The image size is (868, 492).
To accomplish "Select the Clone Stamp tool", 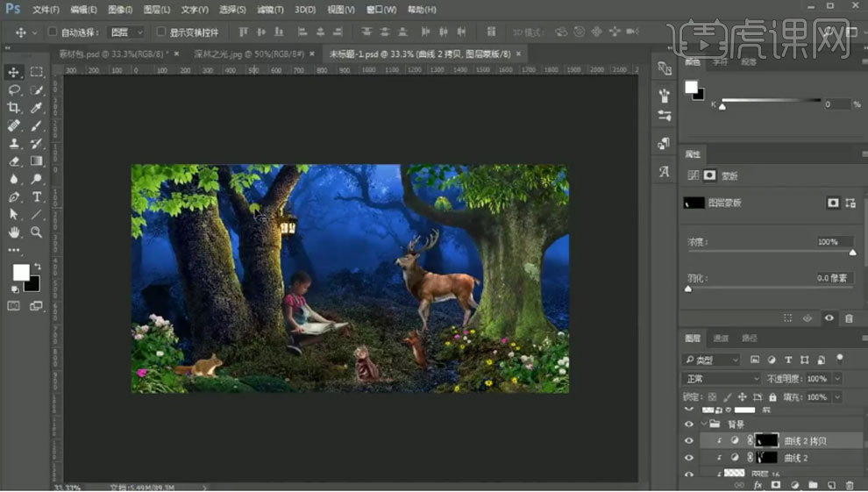I will pyautogui.click(x=14, y=143).
